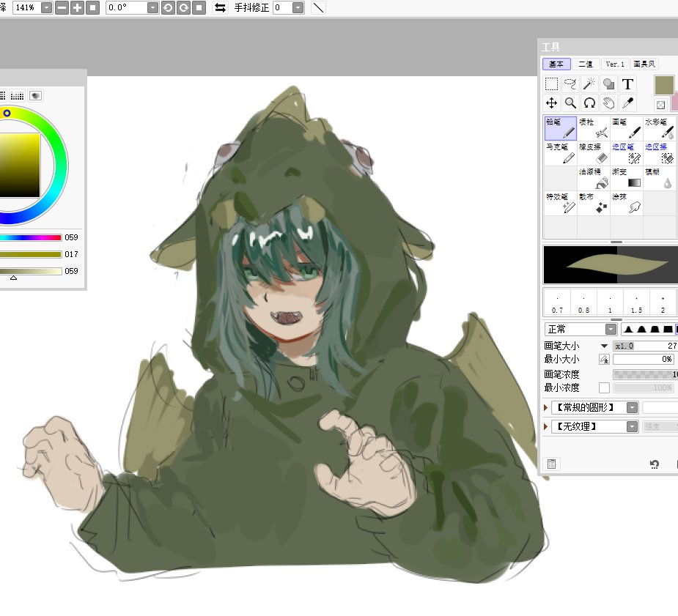Select the 油漆桶 paint bucket tool
The width and height of the screenshot is (678, 616).
[x=593, y=179]
